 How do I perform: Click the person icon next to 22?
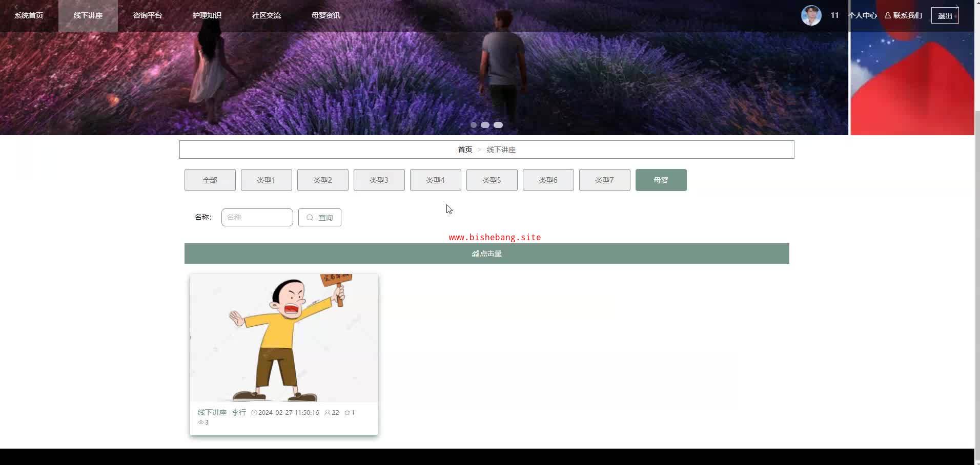(x=328, y=413)
